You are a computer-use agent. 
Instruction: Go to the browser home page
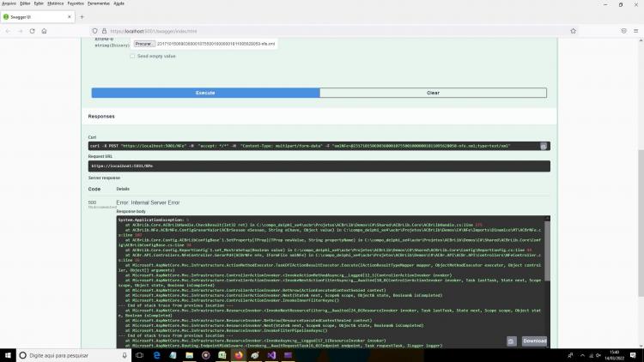coord(44,31)
